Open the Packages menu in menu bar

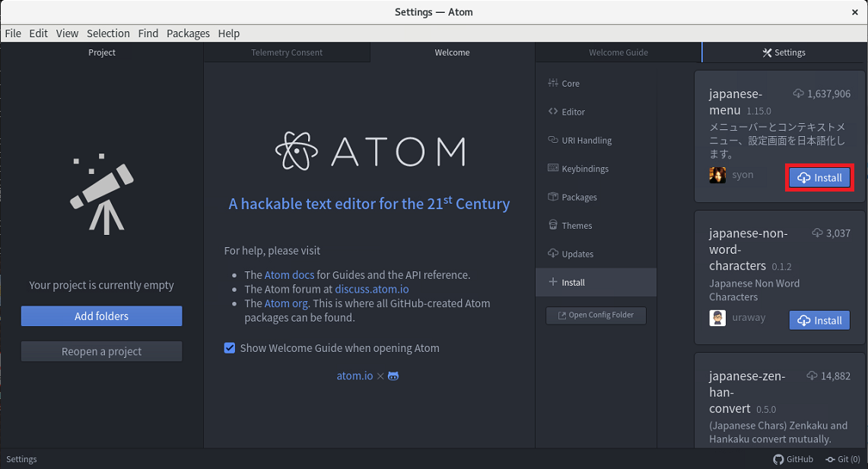click(x=188, y=33)
